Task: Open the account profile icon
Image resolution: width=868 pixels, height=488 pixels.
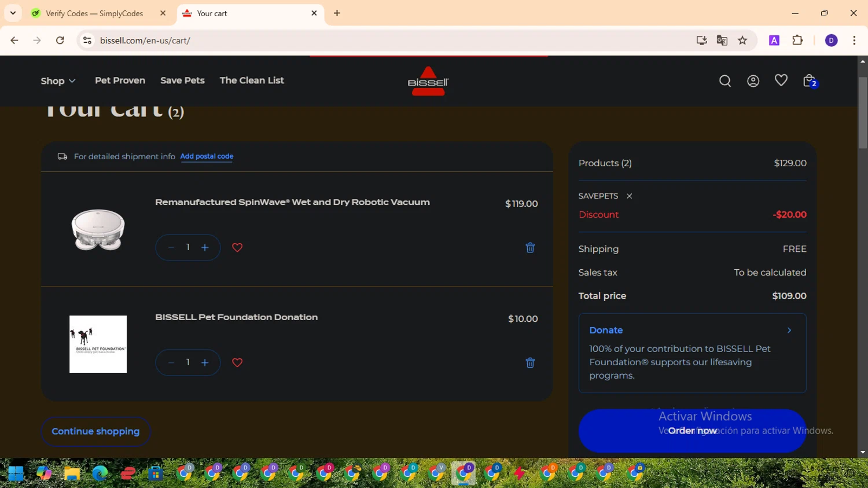Action: tap(753, 81)
